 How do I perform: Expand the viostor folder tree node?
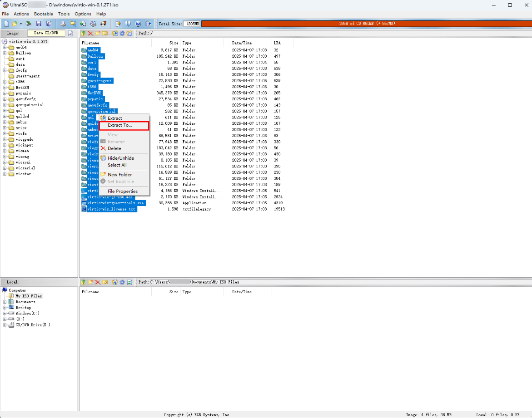5,174
